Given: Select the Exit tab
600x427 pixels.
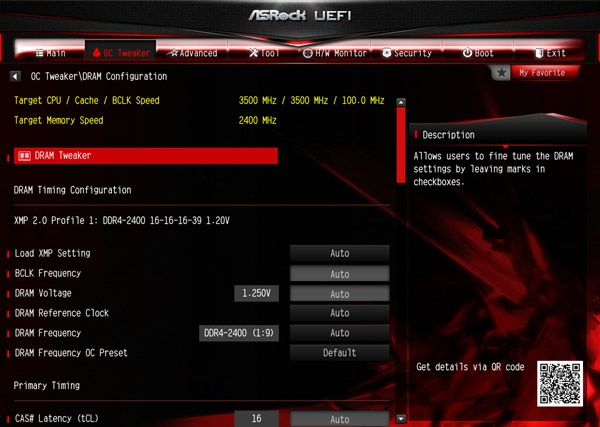Looking at the screenshot, I should click(x=550, y=53).
